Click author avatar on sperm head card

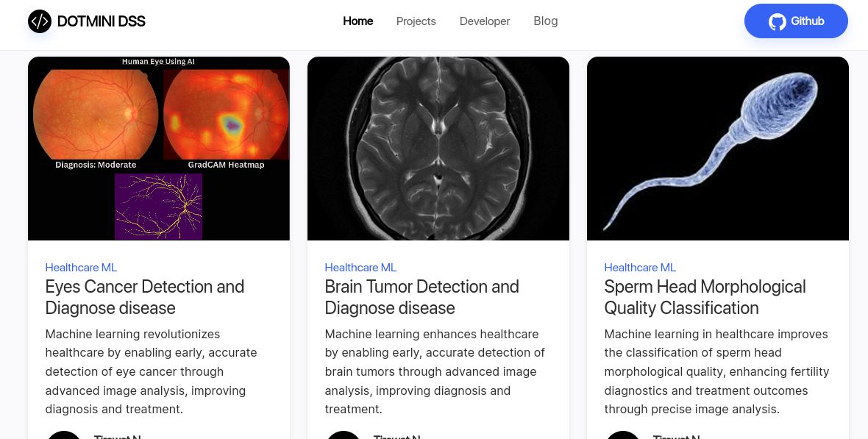pos(623,435)
